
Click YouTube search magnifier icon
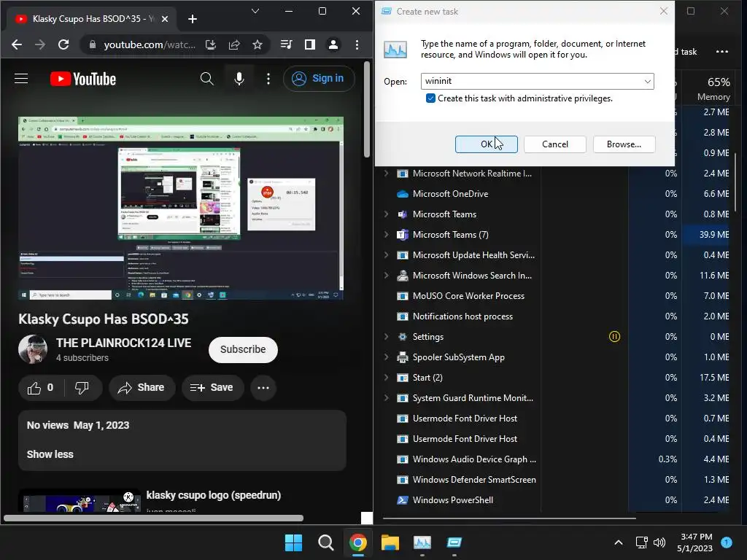pos(206,79)
